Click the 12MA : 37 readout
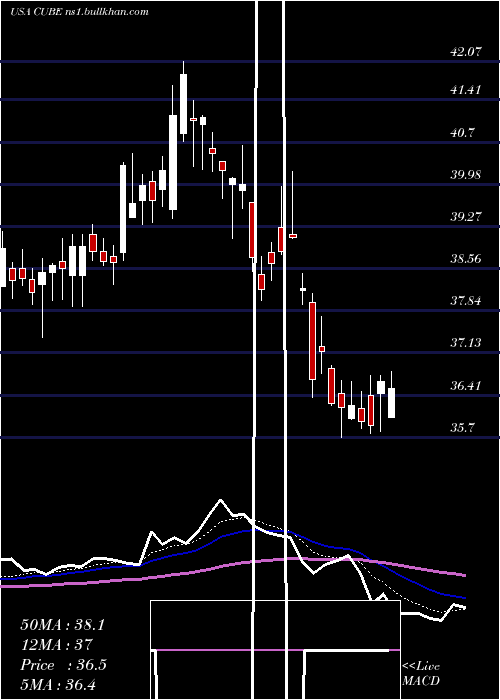Image resolution: width=500 pixels, height=700 pixels. (56, 645)
